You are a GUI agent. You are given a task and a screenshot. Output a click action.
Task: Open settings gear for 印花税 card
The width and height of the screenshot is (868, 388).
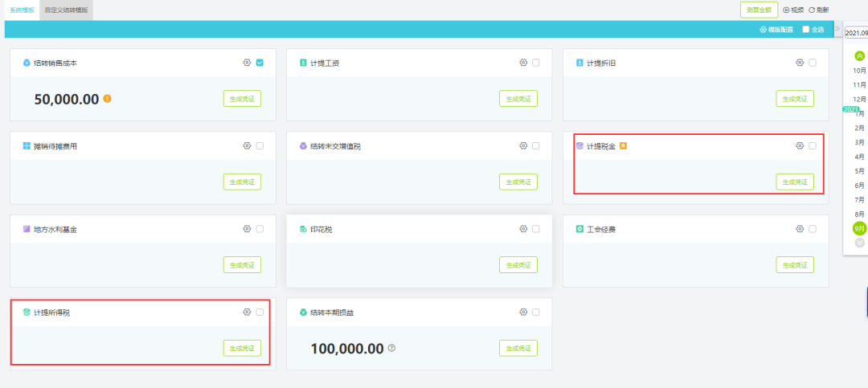tap(523, 229)
